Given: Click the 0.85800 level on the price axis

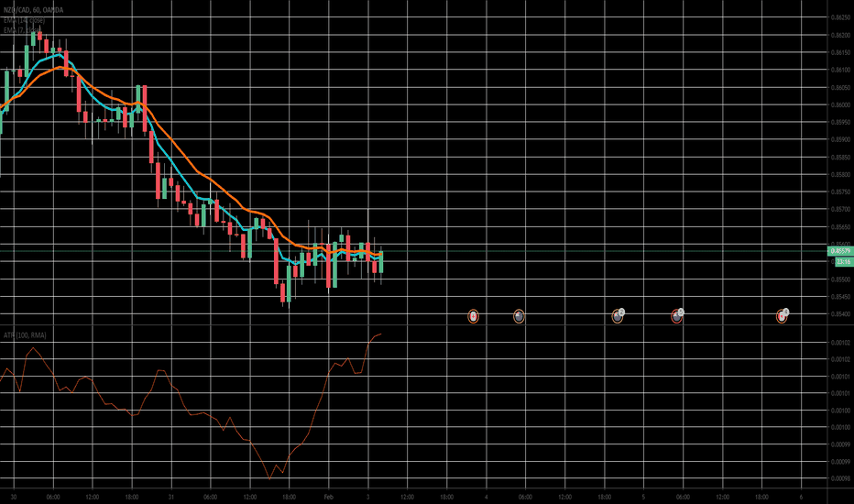Looking at the screenshot, I should click(840, 174).
